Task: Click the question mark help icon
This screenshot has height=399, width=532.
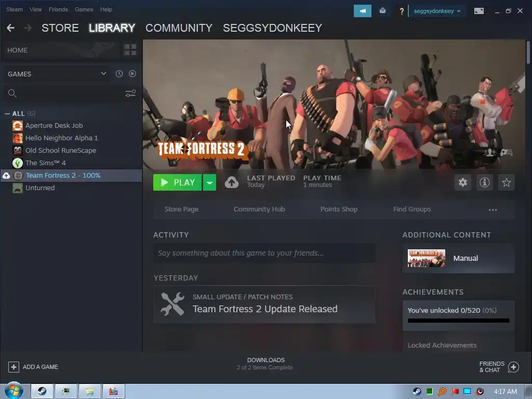Action: (402, 11)
